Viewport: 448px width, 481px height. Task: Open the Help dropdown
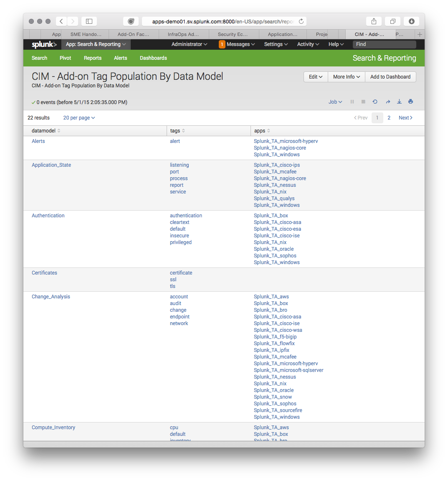coord(336,44)
